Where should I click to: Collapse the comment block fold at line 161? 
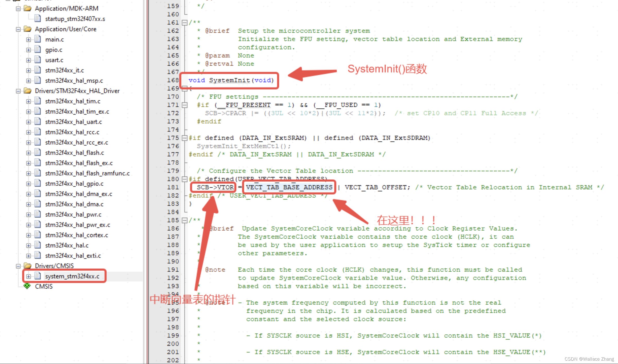(185, 23)
